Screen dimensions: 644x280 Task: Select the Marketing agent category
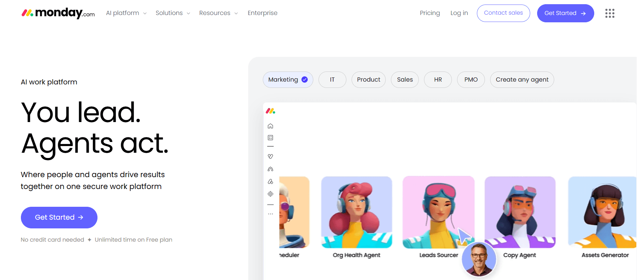coord(288,80)
